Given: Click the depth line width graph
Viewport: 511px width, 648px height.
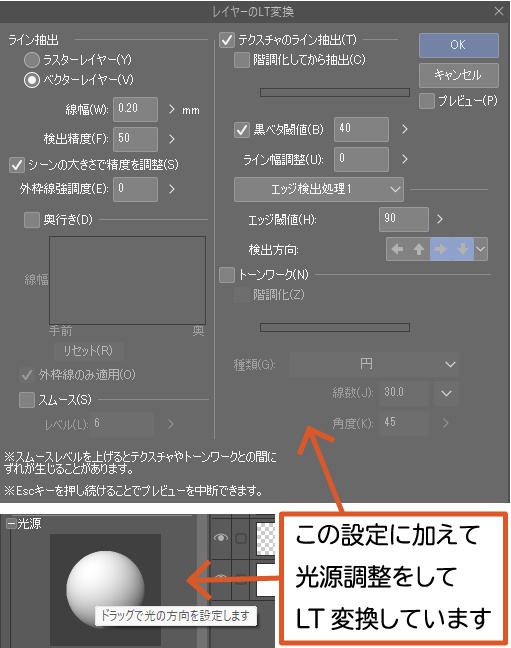Looking at the screenshot, I should pos(127,280).
